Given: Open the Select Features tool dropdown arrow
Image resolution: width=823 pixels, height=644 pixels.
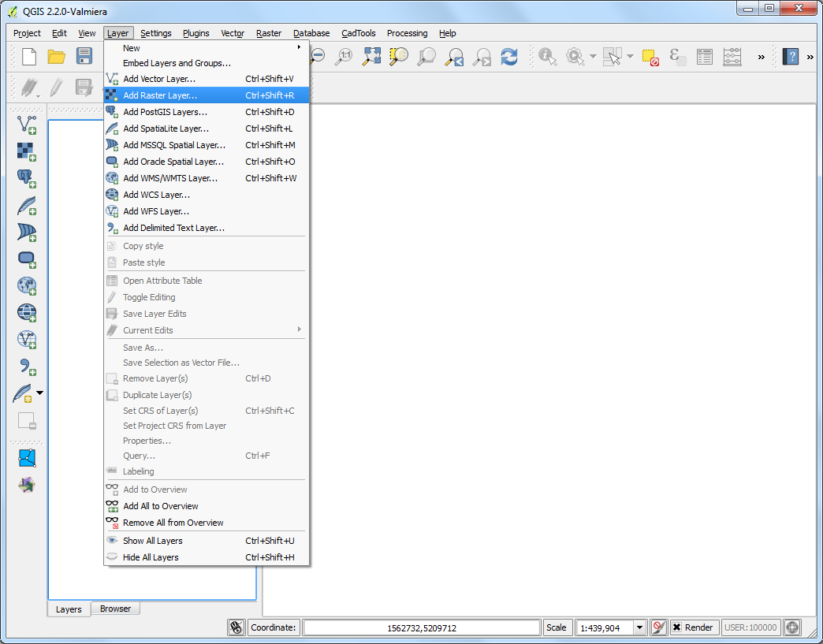Looking at the screenshot, I should (x=630, y=56).
